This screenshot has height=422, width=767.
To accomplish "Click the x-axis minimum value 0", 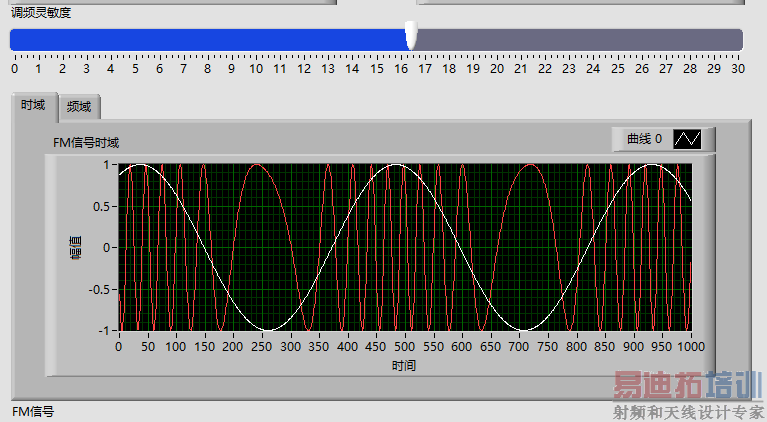I will pyautogui.click(x=118, y=347).
